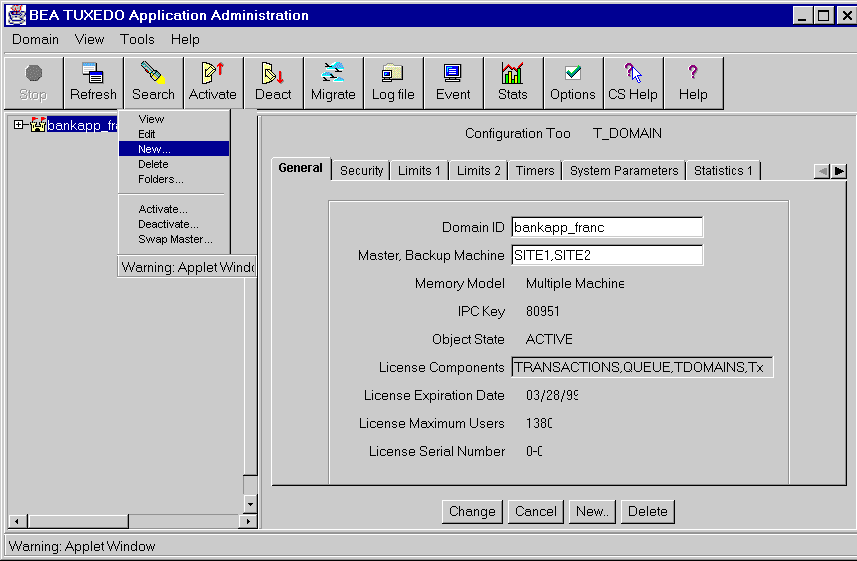Open the View menu in menu bar
The height and width of the screenshot is (561, 857).
(89, 39)
